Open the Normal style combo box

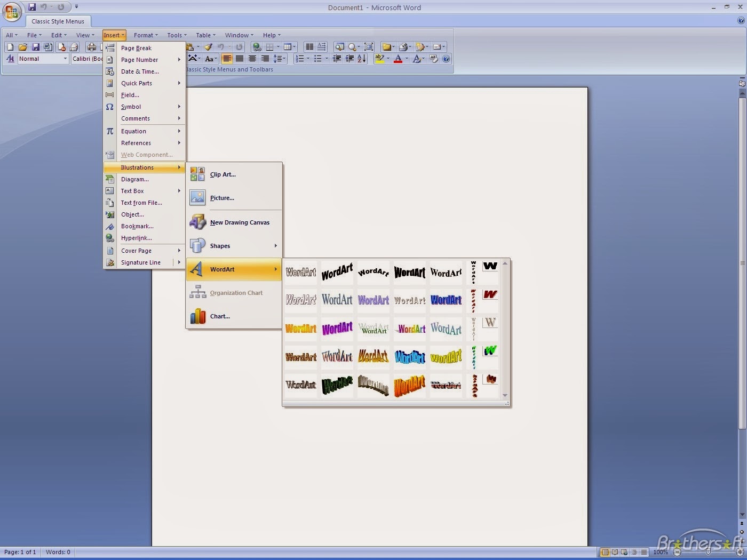[43, 59]
